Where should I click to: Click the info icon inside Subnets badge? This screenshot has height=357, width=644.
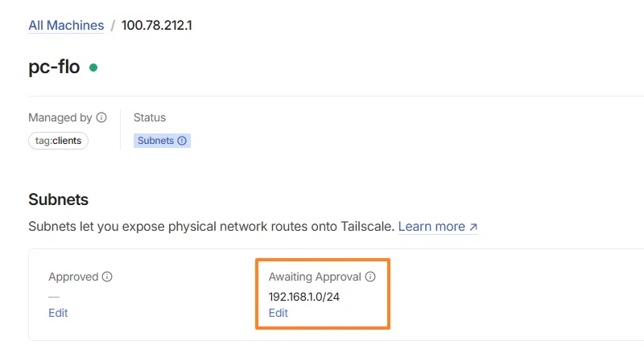point(182,140)
